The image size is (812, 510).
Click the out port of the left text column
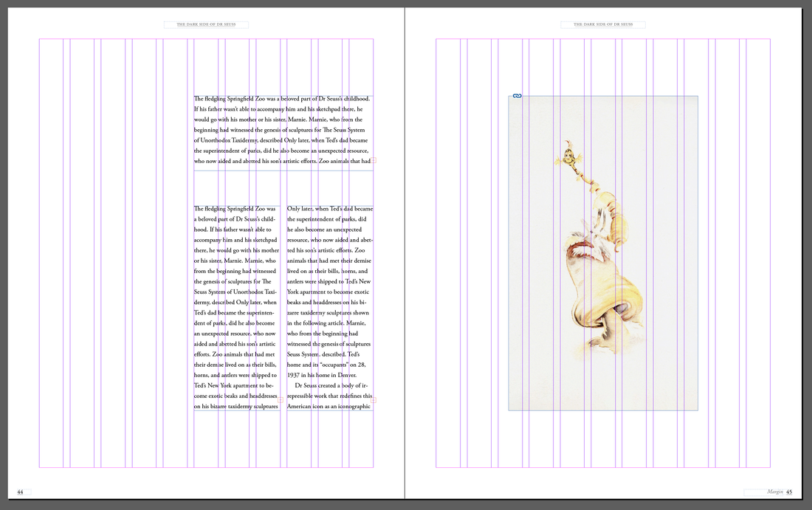tap(281, 400)
